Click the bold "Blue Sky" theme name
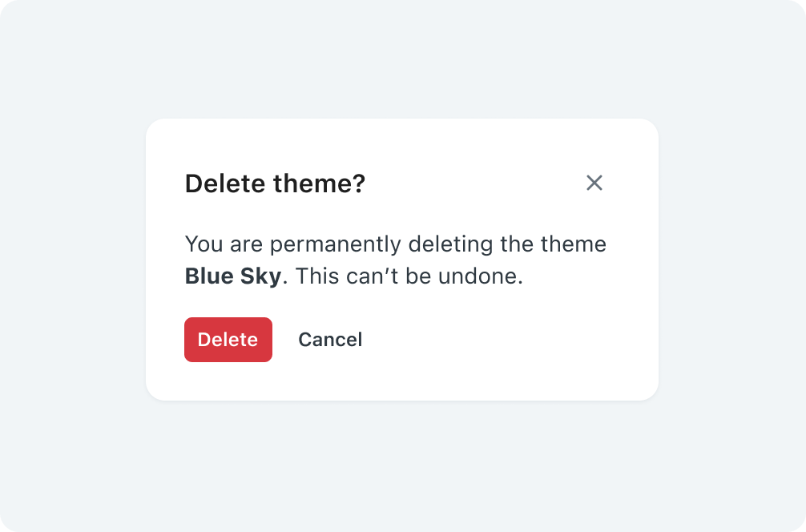The image size is (806, 532). tap(233, 276)
